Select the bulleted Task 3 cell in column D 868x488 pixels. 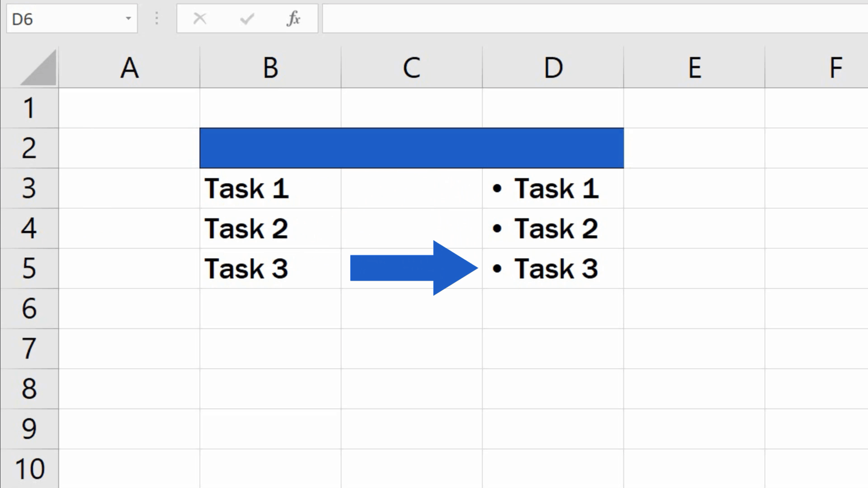point(553,269)
